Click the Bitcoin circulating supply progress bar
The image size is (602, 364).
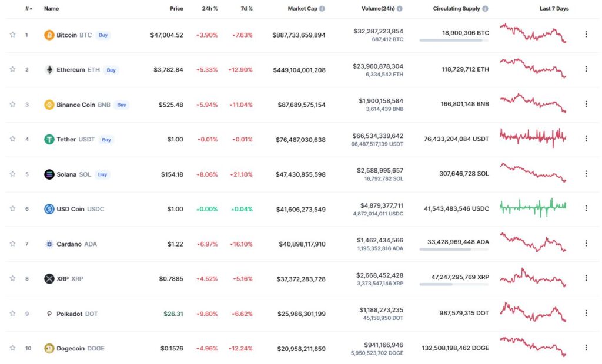coord(454,41)
